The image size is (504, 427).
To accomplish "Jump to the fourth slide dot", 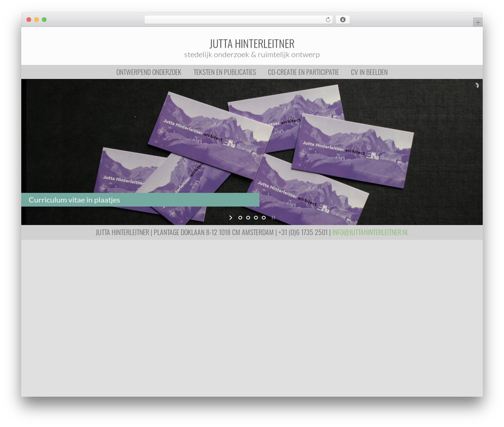I will (x=264, y=217).
